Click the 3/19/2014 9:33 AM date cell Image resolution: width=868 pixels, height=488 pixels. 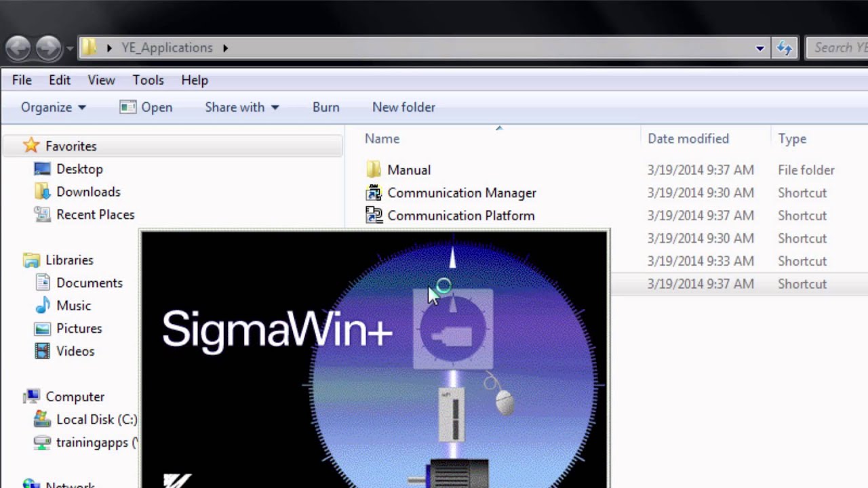click(x=701, y=261)
